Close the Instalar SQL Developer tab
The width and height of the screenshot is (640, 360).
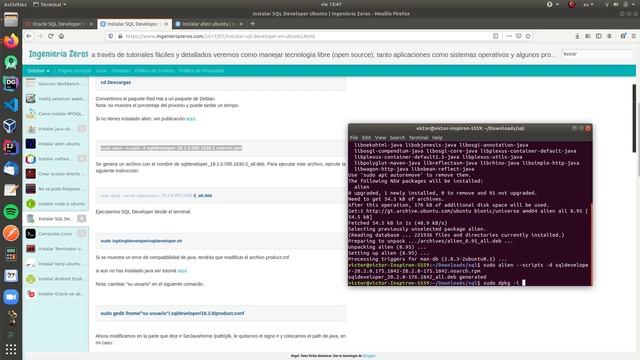pyautogui.click(x=166, y=24)
